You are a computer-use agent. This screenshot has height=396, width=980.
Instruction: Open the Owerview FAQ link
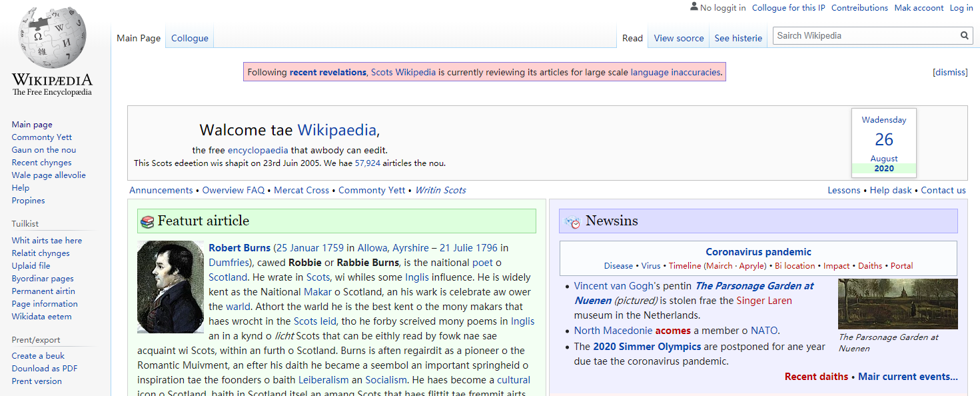pyautogui.click(x=233, y=190)
